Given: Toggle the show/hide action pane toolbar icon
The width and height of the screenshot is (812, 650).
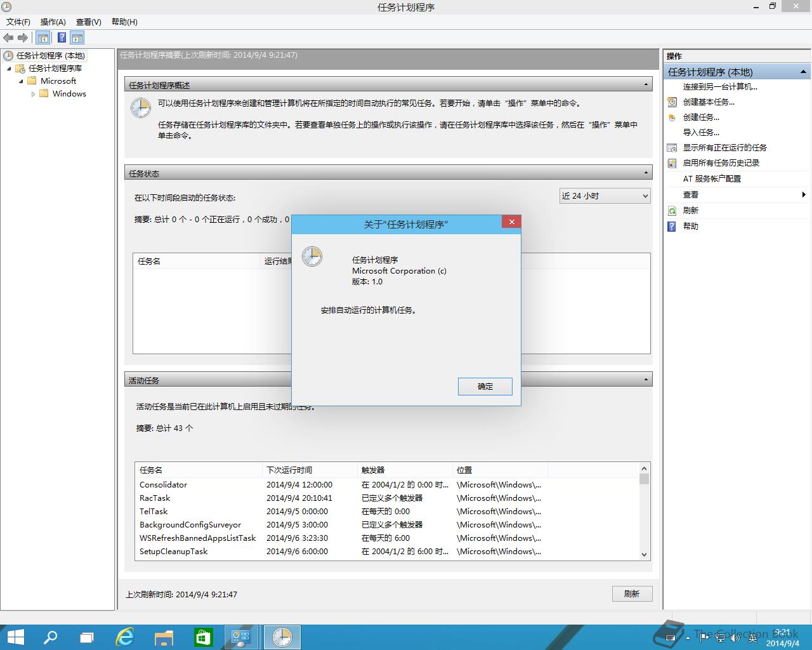Looking at the screenshot, I should pos(77,37).
